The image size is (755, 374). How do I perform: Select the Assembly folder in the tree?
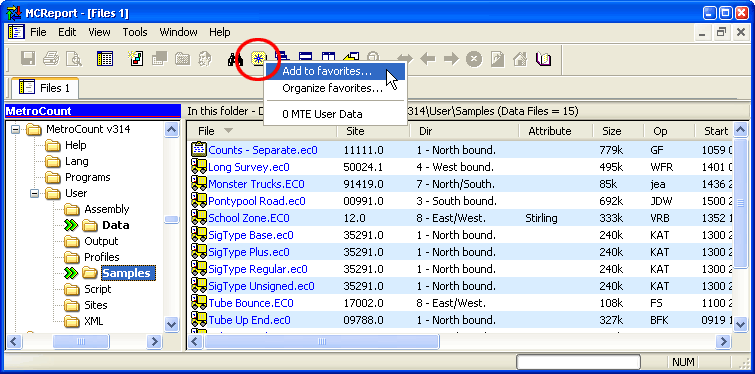click(107, 209)
